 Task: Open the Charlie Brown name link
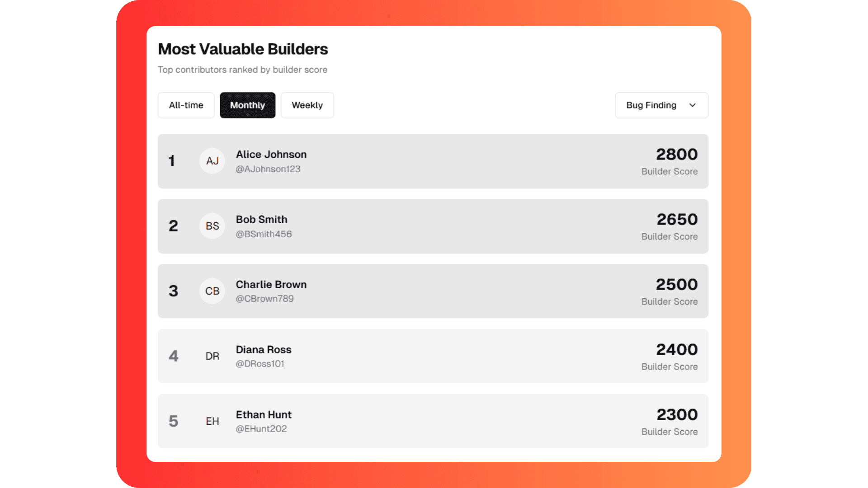(x=271, y=285)
